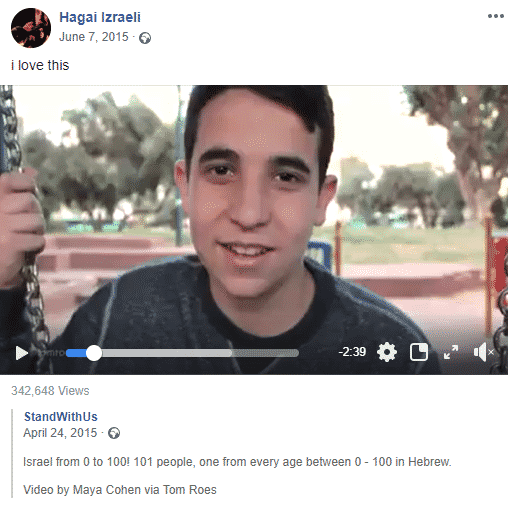The image size is (508, 508).
Task: Click the public globe icon beside June 7
Action: click(x=145, y=38)
